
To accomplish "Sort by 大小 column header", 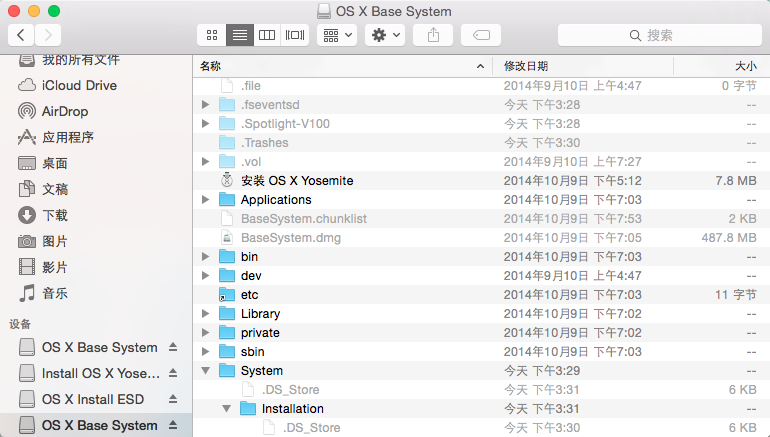I will click(x=721, y=66).
